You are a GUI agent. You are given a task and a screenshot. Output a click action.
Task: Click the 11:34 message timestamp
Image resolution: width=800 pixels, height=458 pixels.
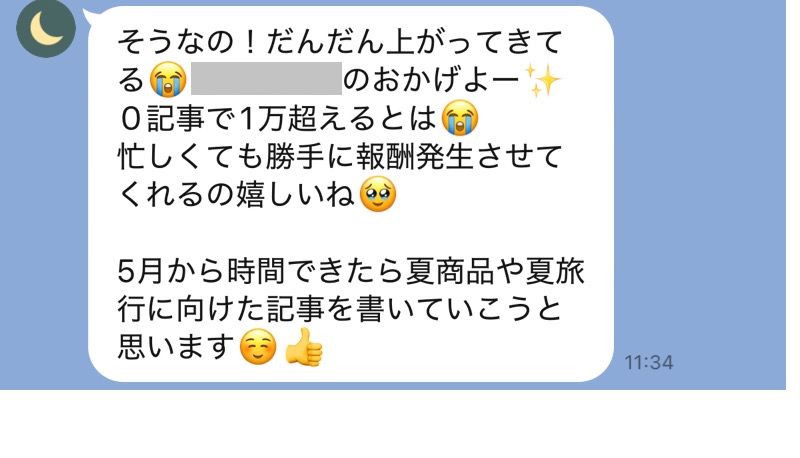pos(649,363)
